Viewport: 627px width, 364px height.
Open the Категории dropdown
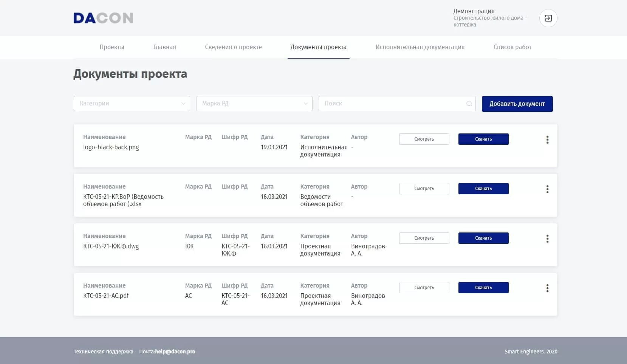click(x=132, y=103)
